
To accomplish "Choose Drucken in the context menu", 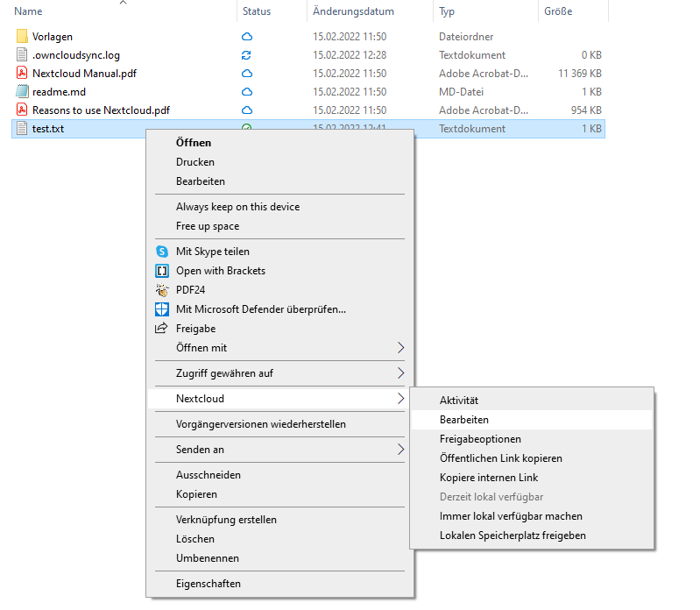I will pyautogui.click(x=279, y=161).
